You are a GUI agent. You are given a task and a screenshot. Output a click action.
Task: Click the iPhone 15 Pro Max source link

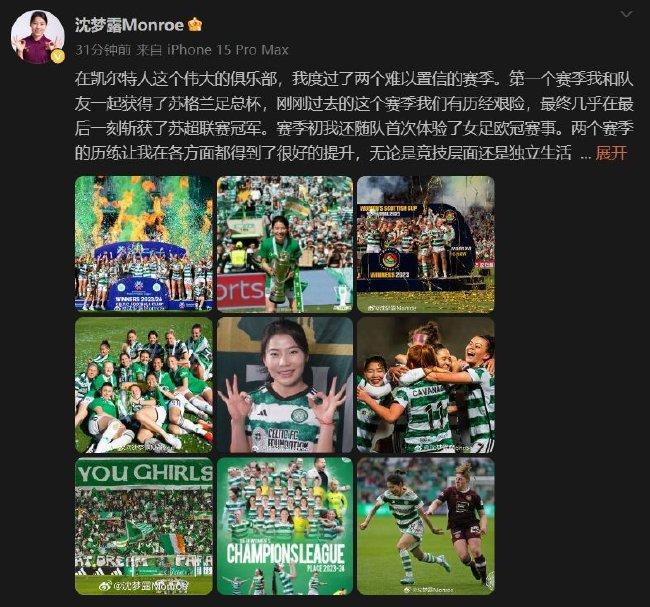click(228, 50)
